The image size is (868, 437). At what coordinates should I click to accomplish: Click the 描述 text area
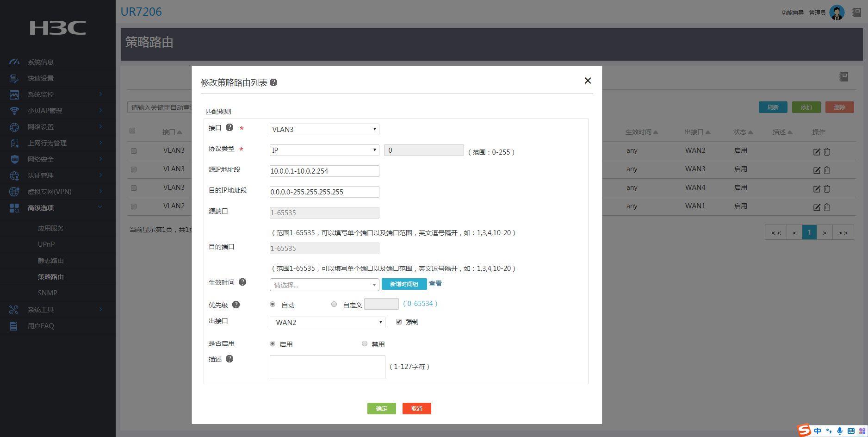328,367
